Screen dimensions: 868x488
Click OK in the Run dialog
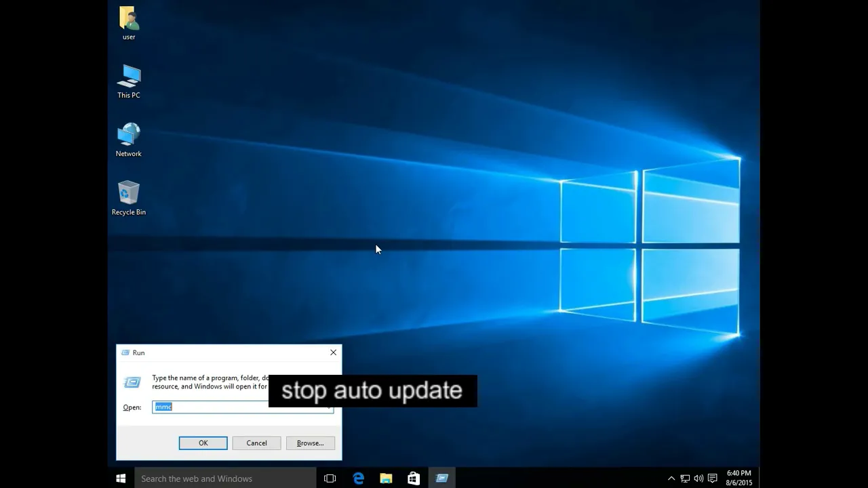(203, 443)
